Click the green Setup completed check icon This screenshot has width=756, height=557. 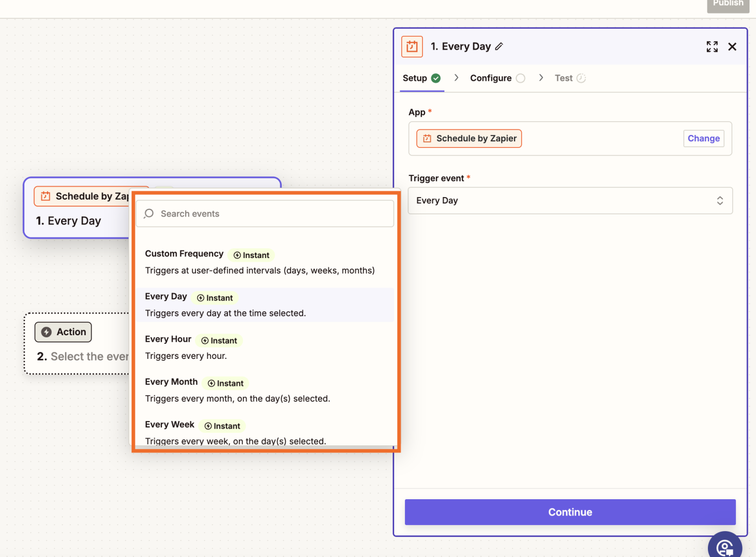[x=436, y=78]
